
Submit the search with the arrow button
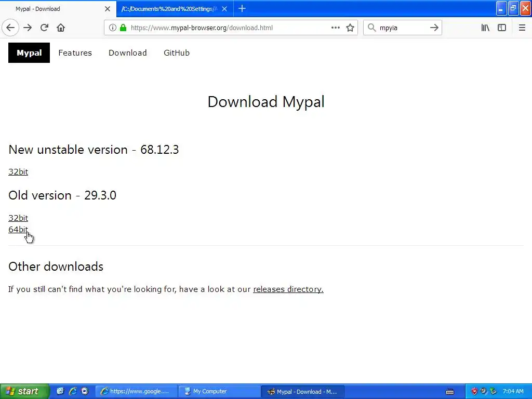pyautogui.click(x=434, y=28)
